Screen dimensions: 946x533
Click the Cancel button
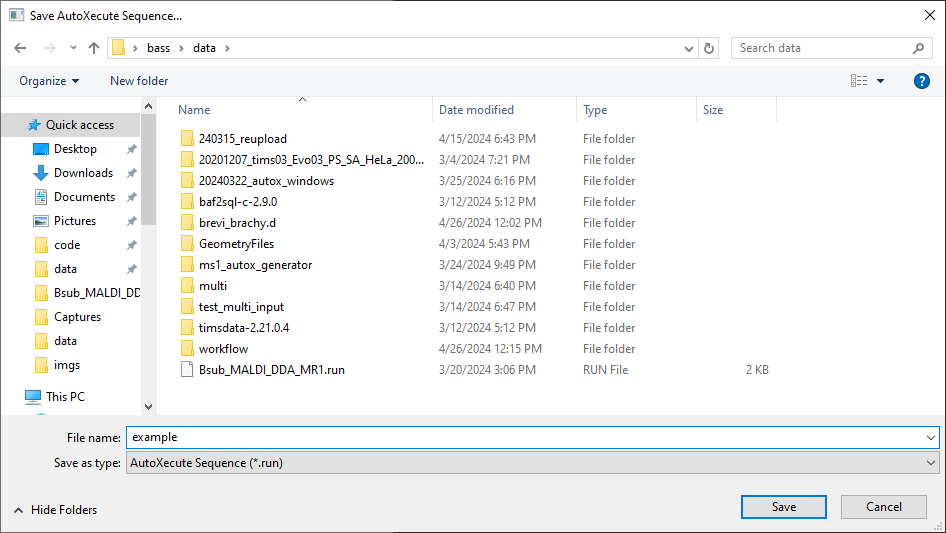884,507
